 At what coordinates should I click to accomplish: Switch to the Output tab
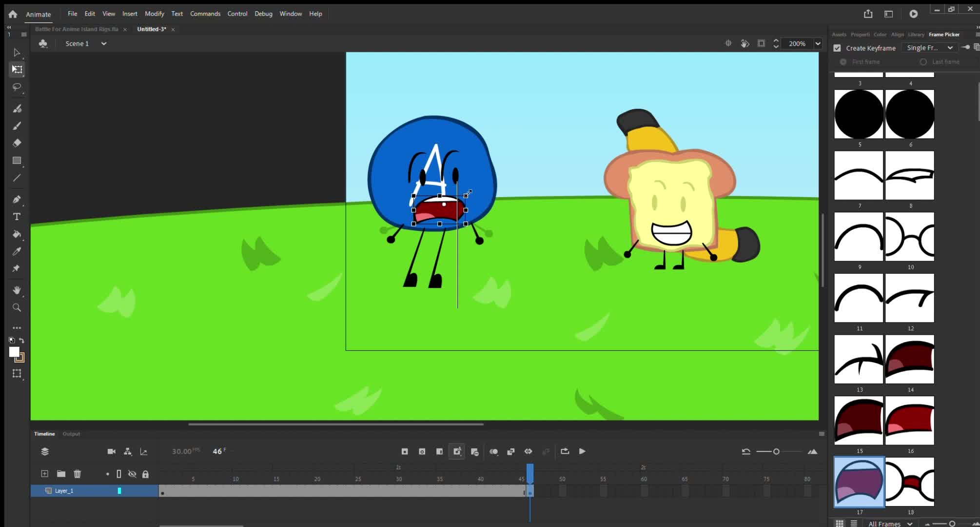pos(71,434)
